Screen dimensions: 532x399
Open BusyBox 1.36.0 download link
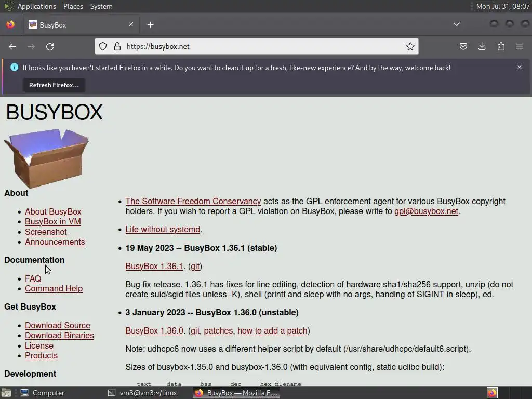click(x=154, y=331)
